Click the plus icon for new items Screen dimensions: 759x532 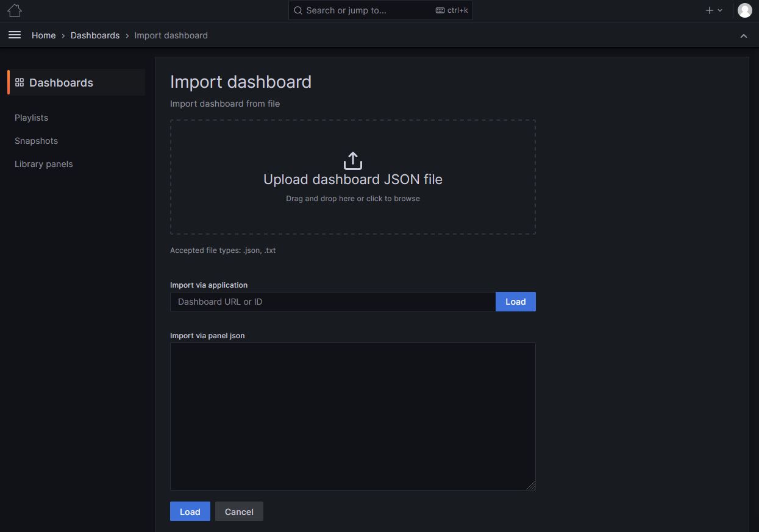(x=709, y=10)
